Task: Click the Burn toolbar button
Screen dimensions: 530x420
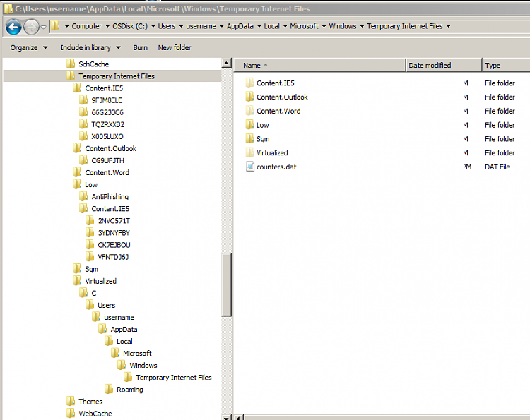Action: coord(141,47)
